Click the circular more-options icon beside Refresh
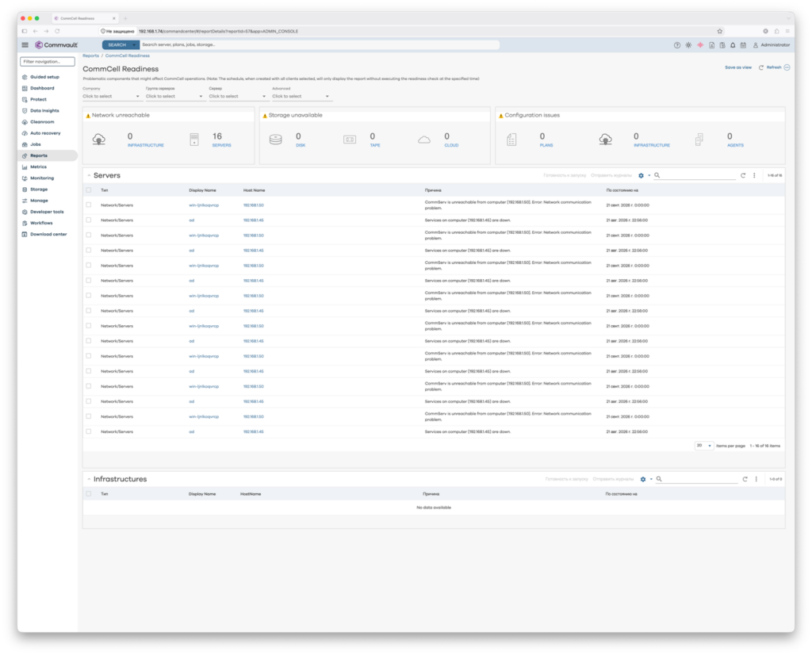Image resolution: width=812 pixels, height=655 pixels. click(x=787, y=67)
